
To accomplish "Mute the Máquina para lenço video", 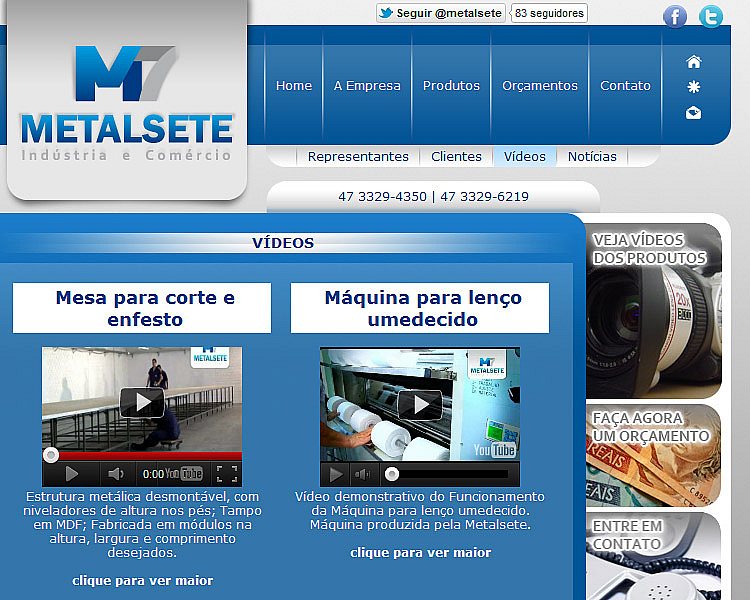I will tap(363, 475).
